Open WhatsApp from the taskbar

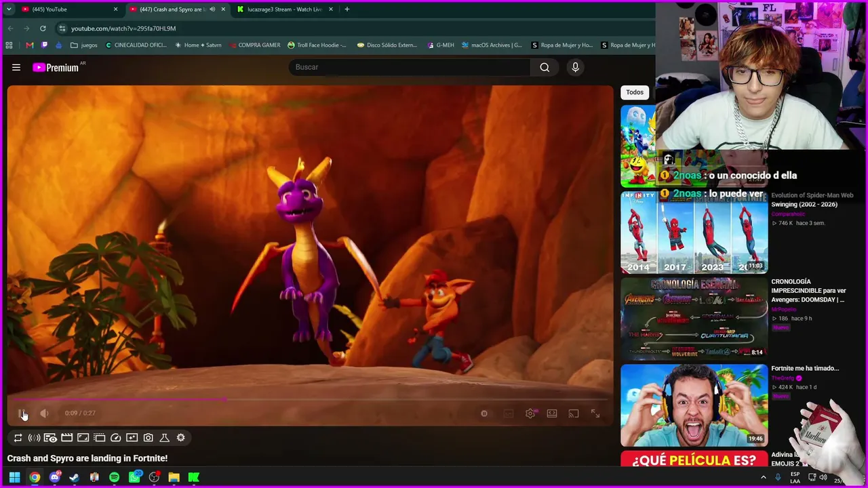click(134, 477)
